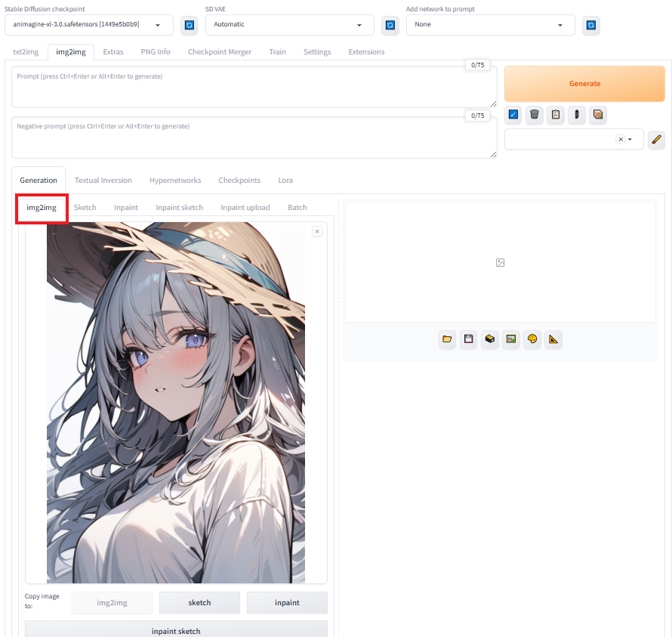
Task: Click the orange Generate button
Action: click(584, 84)
